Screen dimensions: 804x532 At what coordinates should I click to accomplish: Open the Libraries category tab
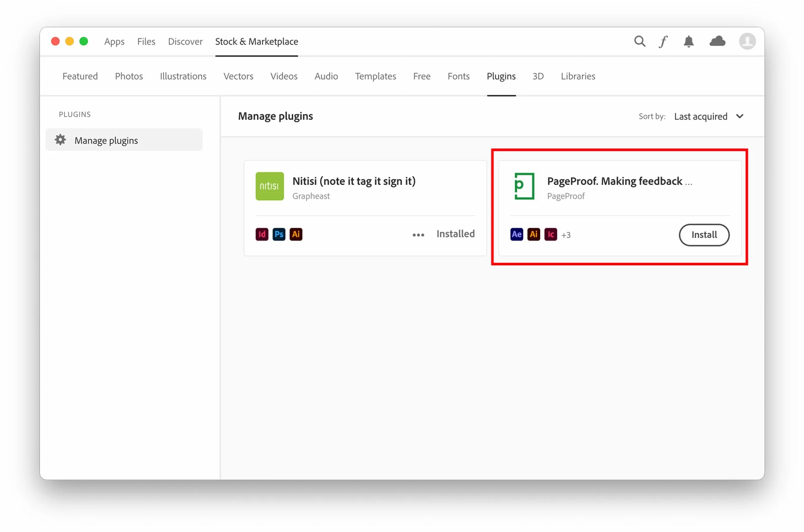[578, 76]
